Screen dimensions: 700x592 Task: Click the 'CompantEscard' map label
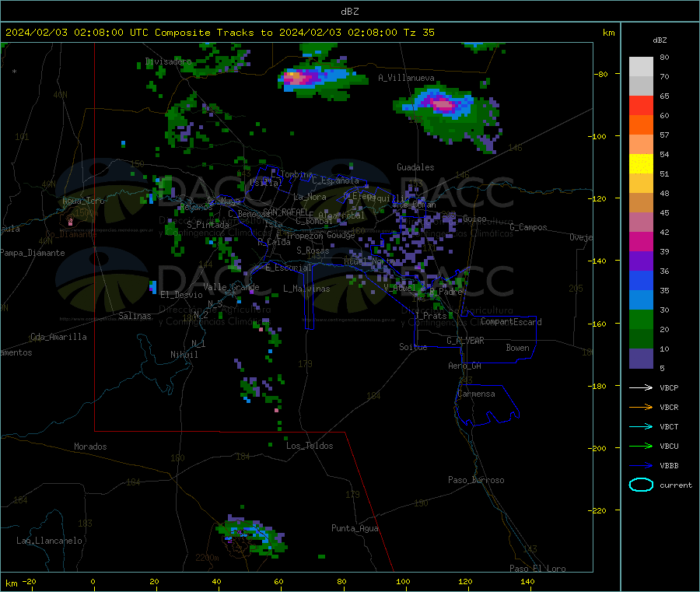click(x=511, y=321)
